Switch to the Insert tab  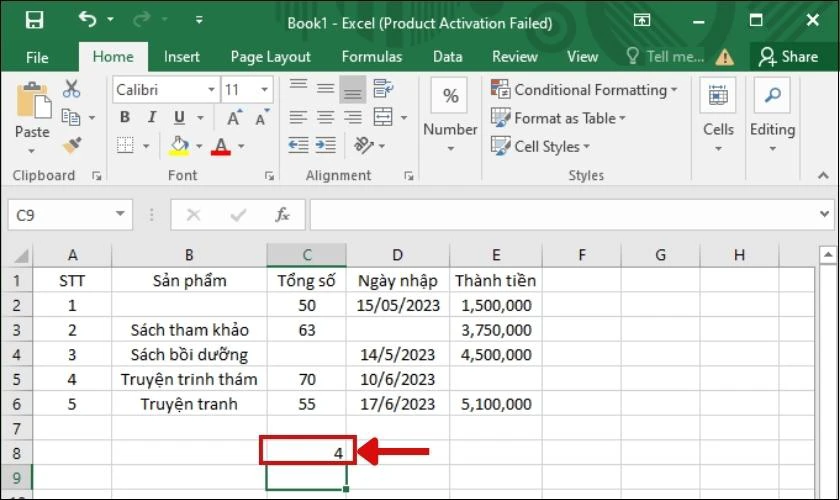click(182, 57)
